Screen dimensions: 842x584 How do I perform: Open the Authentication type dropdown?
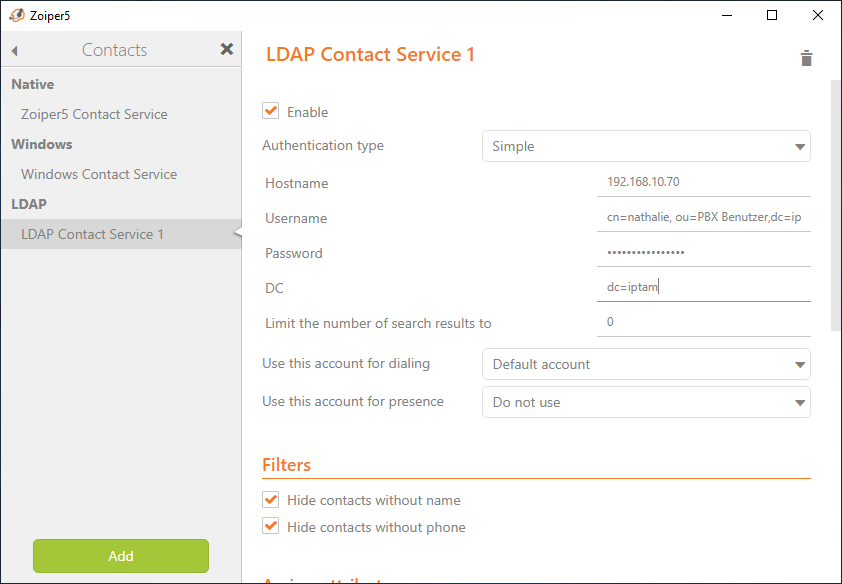(x=646, y=146)
